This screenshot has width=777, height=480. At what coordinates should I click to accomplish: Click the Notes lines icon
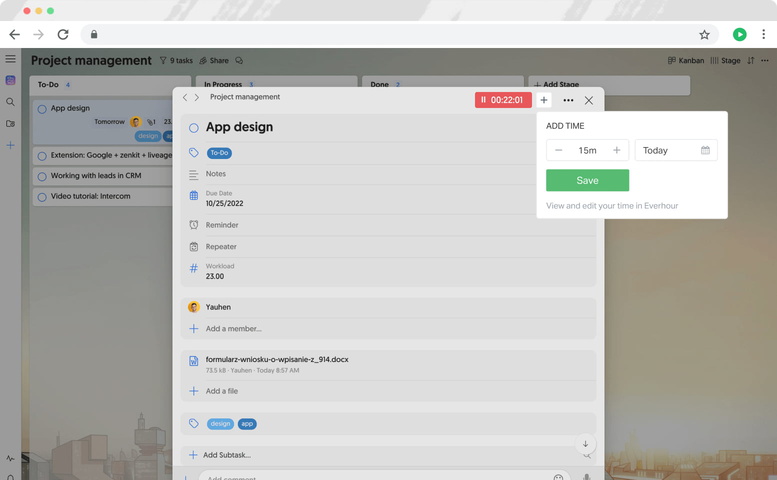pyautogui.click(x=194, y=174)
